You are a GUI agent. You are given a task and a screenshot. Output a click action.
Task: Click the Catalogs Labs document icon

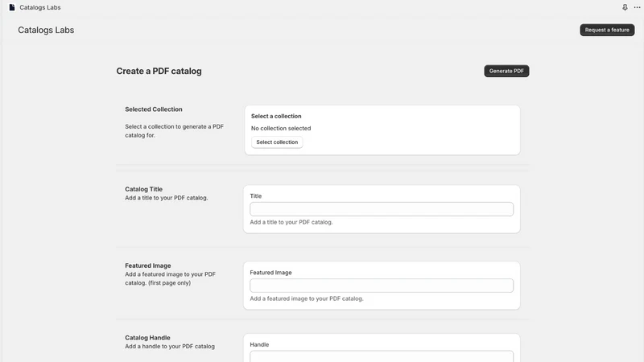12,7
